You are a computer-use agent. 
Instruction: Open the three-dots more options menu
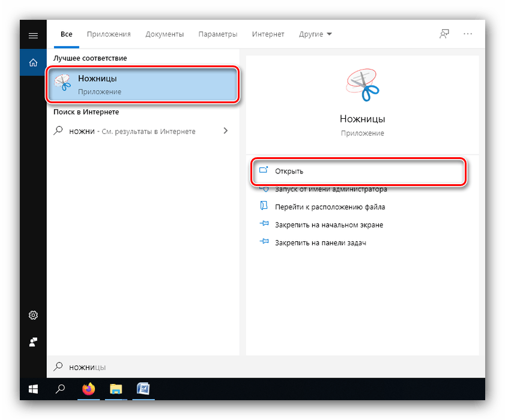click(468, 34)
